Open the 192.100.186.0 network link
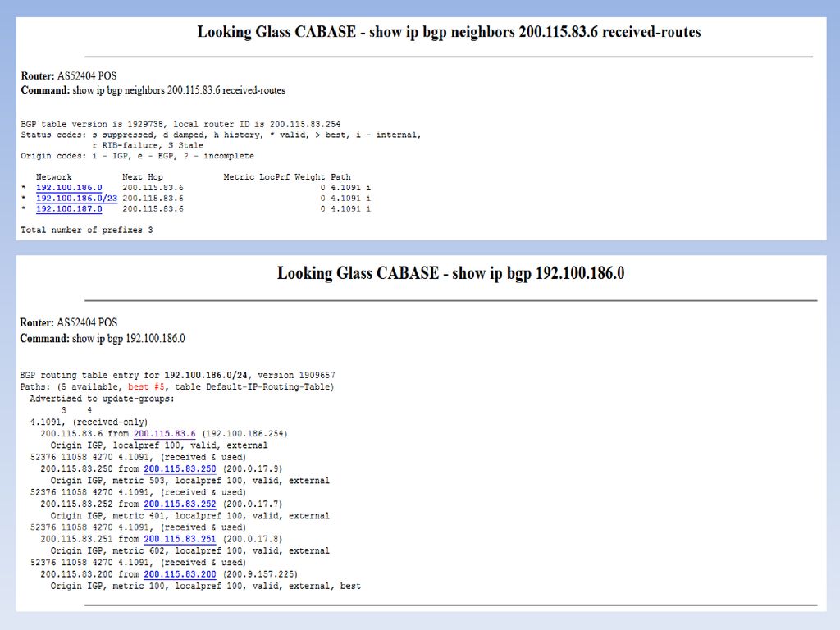Screen dimensions: 840x630 tap(69, 188)
